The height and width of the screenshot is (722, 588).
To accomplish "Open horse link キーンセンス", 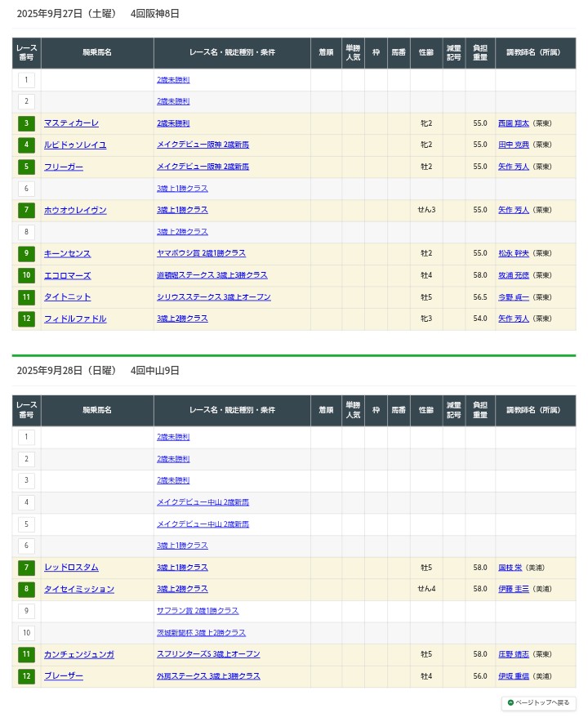I will (x=67, y=253).
